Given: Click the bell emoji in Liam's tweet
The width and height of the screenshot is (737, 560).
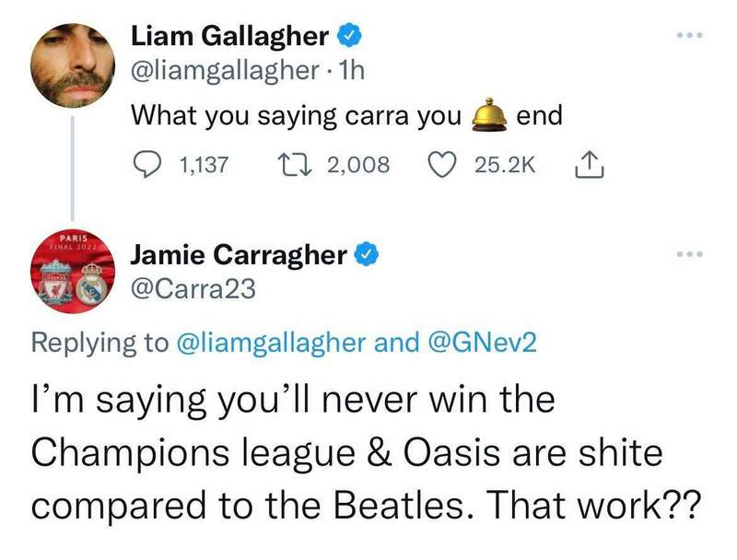Looking at the screenshot, I should click(x=487, y=117).
